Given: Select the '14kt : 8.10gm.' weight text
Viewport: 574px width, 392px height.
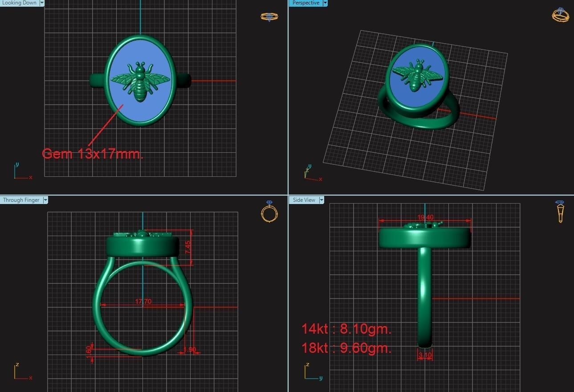Looking at the screenshot, I should (x=346, y=329).
